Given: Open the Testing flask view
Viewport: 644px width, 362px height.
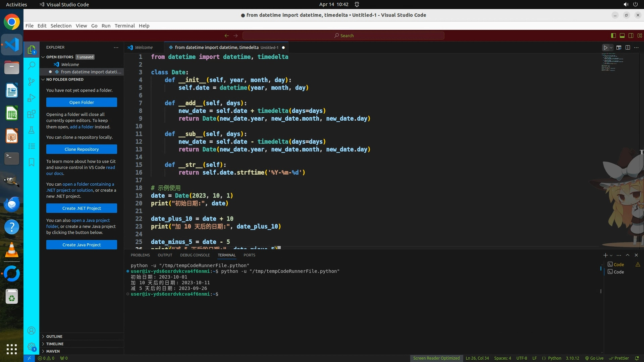Looking at the screenshot, I should click(31, 130).
